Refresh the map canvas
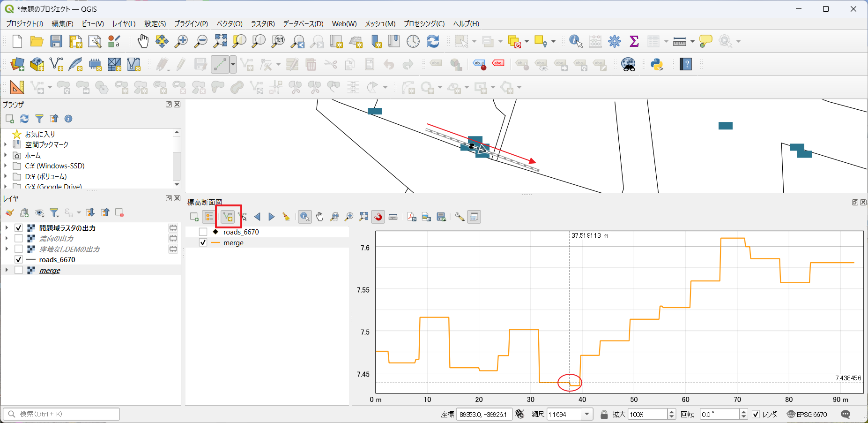Image resolution: width=868 pixels, height=423 pixels. [x=433, y=41]
